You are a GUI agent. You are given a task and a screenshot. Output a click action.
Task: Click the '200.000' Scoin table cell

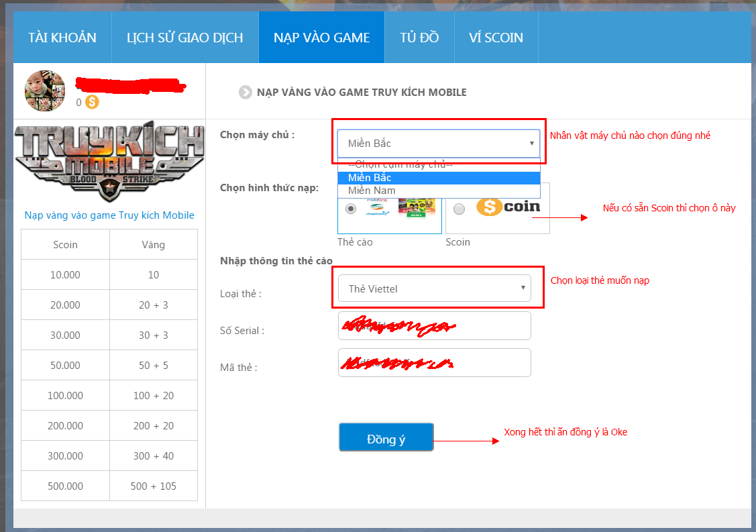[x=65, y=426]
